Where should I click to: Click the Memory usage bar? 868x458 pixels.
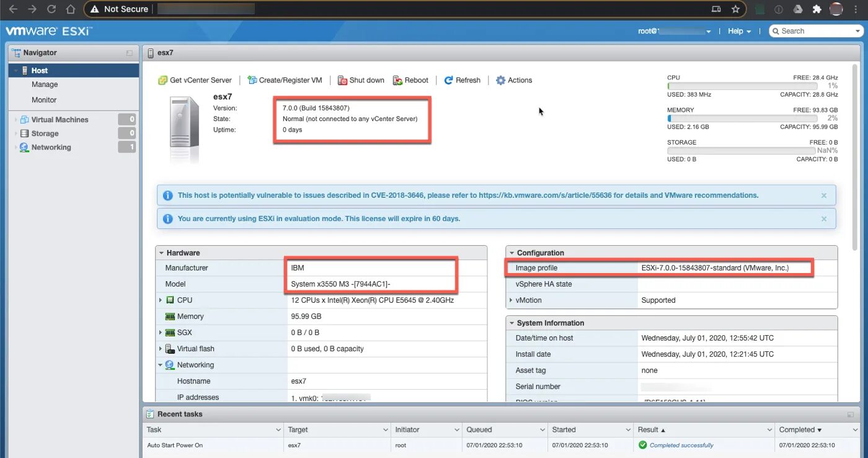742,119
